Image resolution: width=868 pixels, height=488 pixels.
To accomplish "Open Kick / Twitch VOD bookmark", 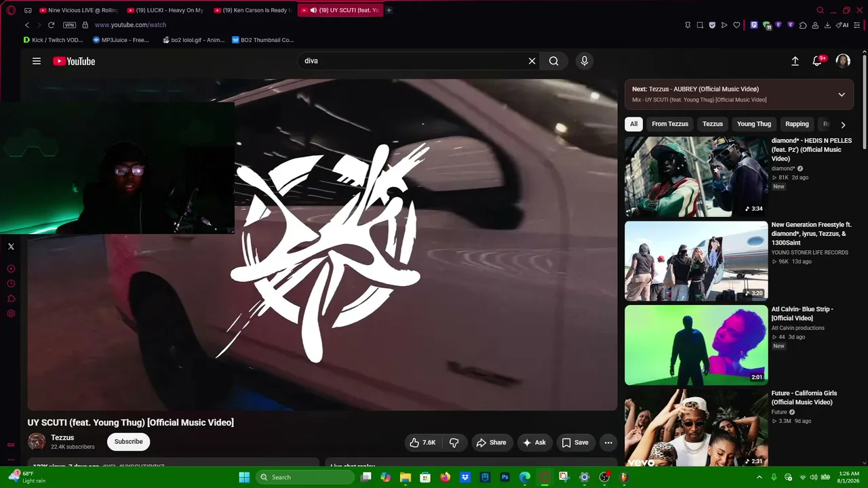I will (53, 40).
